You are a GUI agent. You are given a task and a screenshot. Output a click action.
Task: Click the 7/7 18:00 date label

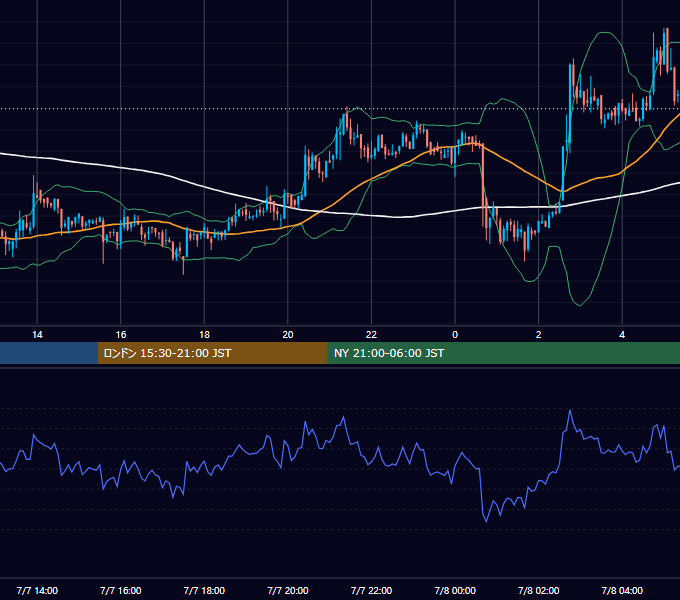pyautogui.click(x=204, y=590)
